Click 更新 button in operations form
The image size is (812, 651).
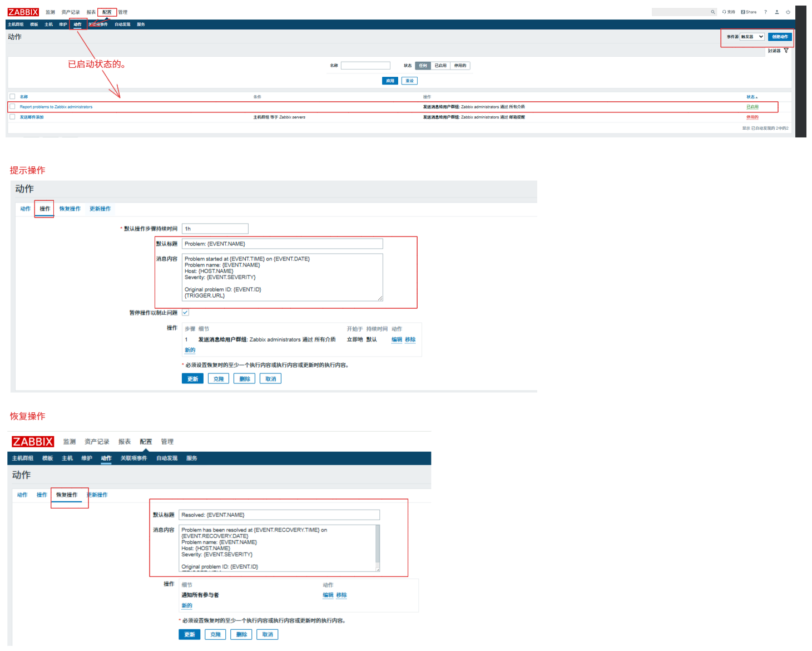click(x=192, y=379)
